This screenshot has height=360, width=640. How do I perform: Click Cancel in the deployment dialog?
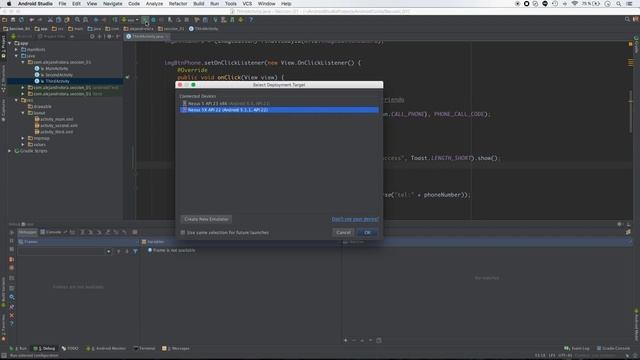pos(343,232)
